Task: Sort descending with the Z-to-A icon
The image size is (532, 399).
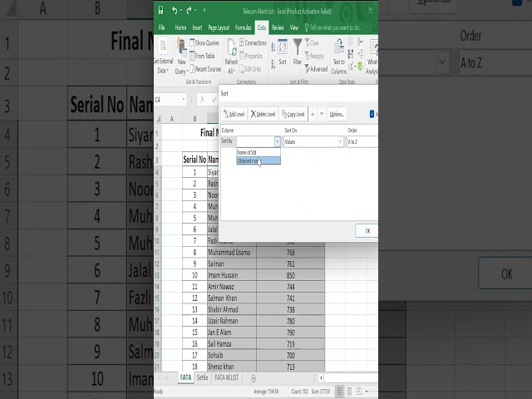Action: [x=273, y=63]
